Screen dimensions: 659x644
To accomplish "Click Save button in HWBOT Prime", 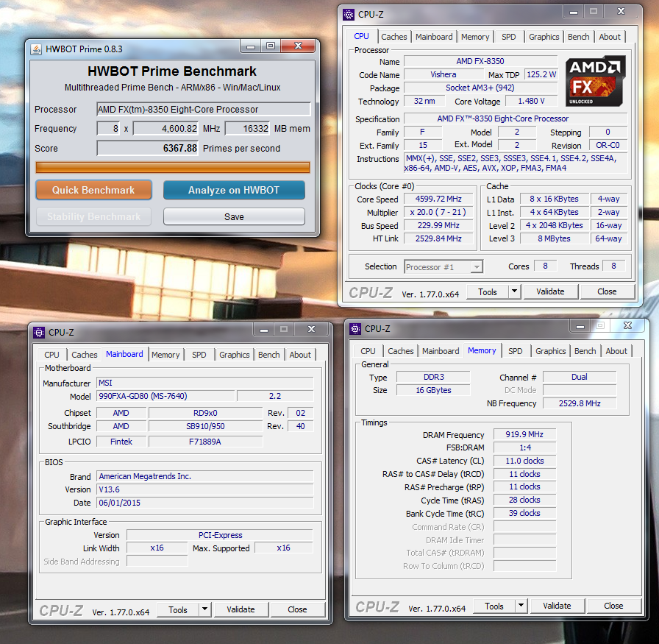I will (x=234, y=216).
